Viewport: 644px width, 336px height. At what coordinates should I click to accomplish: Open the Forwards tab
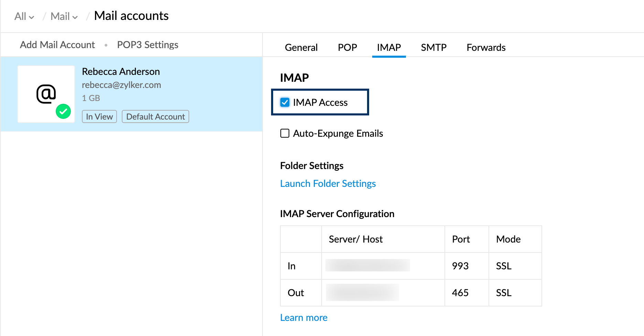click(x=486, y=47)
